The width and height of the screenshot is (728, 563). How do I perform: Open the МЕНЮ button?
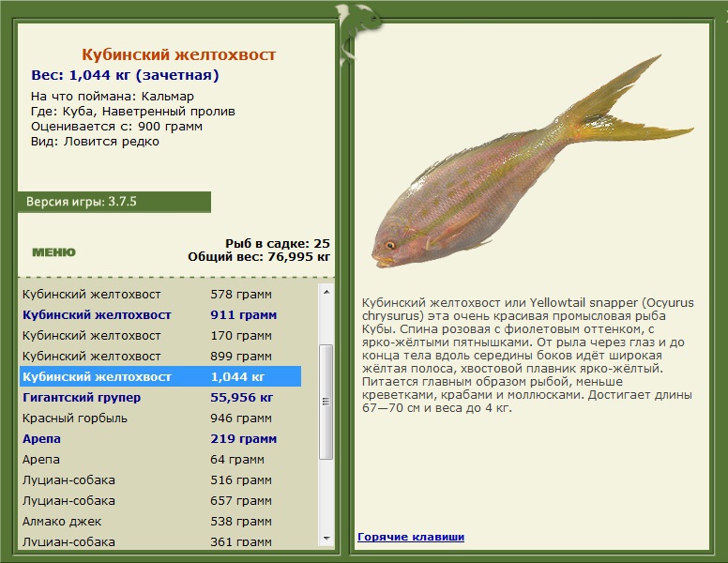pos(53,252)
